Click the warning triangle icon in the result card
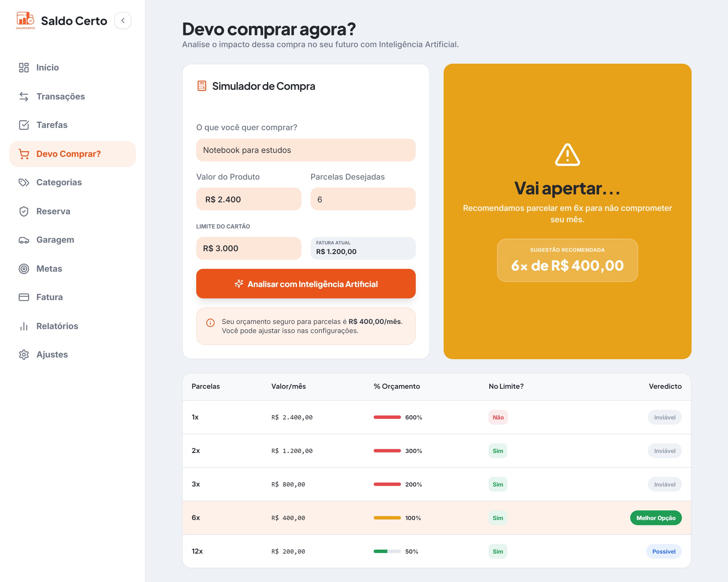Image resolution: width=728 pixels, height=582 pixels. click(567, 155)
